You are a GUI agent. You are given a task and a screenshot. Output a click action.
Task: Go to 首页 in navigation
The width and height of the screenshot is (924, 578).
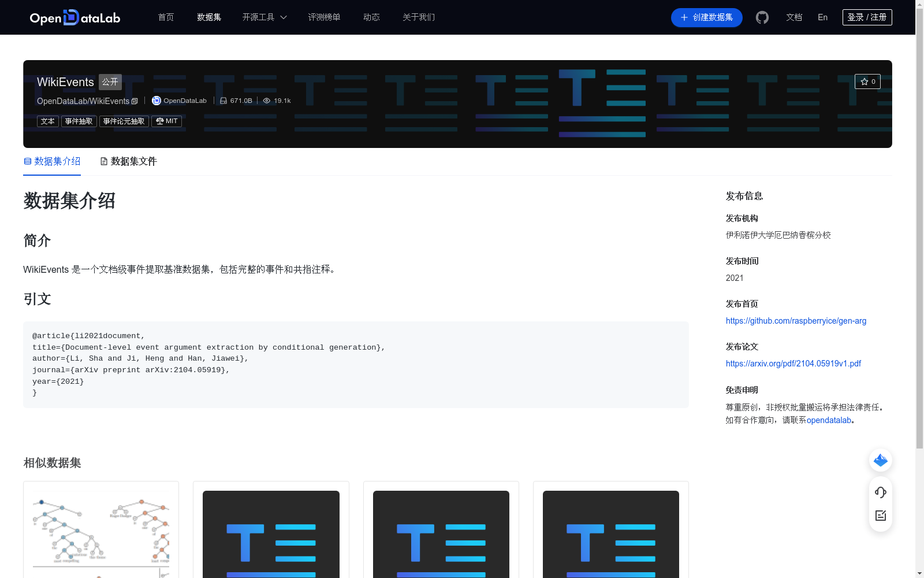click(x=166, y=17)
